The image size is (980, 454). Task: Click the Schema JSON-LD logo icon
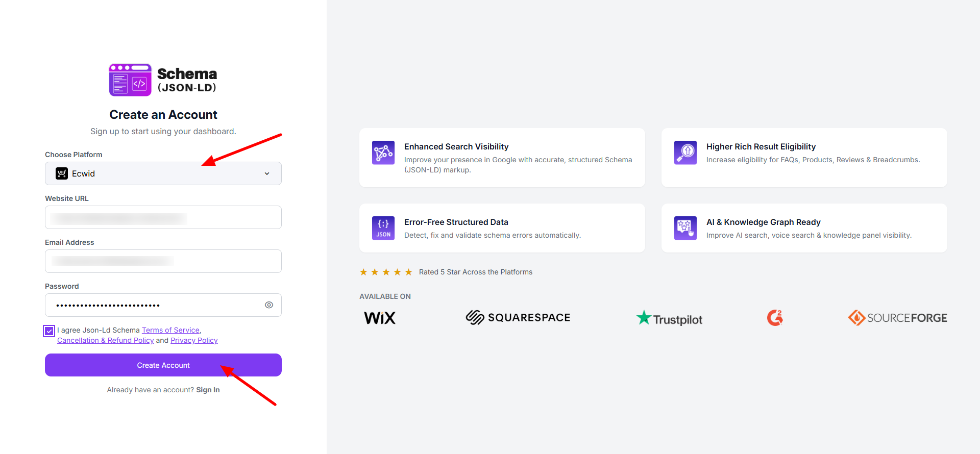pyautogui.click(x=130, y=80)
